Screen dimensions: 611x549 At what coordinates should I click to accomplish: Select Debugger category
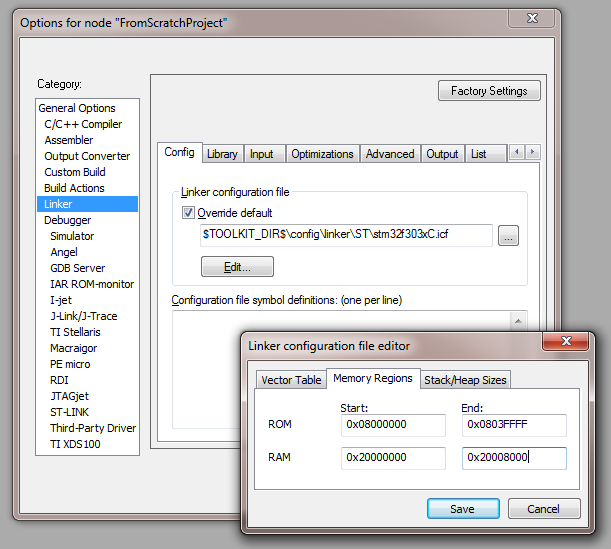coord(67,220)
